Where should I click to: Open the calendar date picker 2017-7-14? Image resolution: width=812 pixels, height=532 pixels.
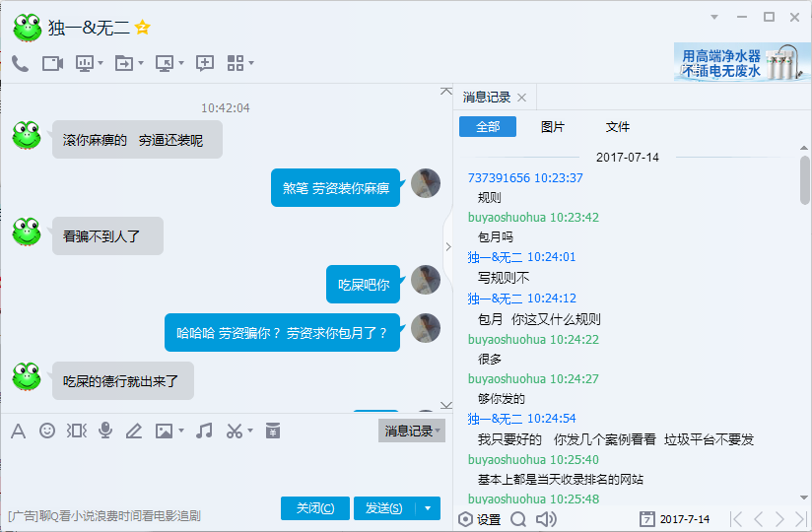[x=675, y=519]
